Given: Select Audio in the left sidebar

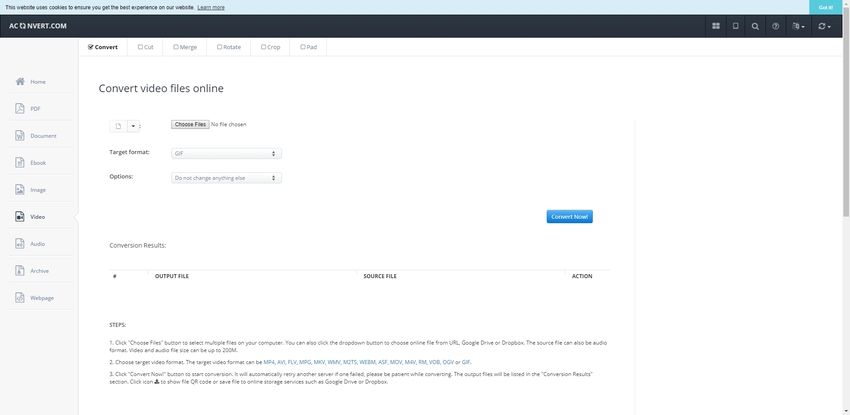Looking at the screenshot, I should pyautogui.click(x=36, y=243).
